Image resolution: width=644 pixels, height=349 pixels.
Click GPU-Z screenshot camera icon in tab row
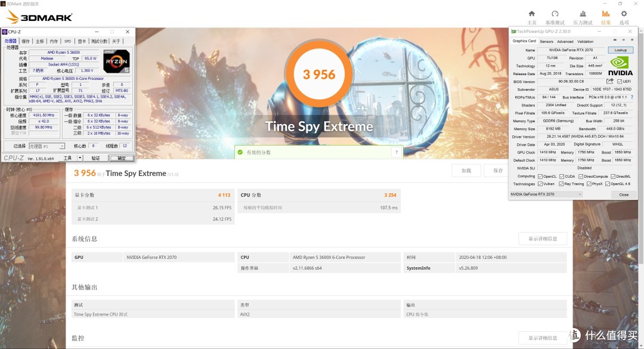615,40
